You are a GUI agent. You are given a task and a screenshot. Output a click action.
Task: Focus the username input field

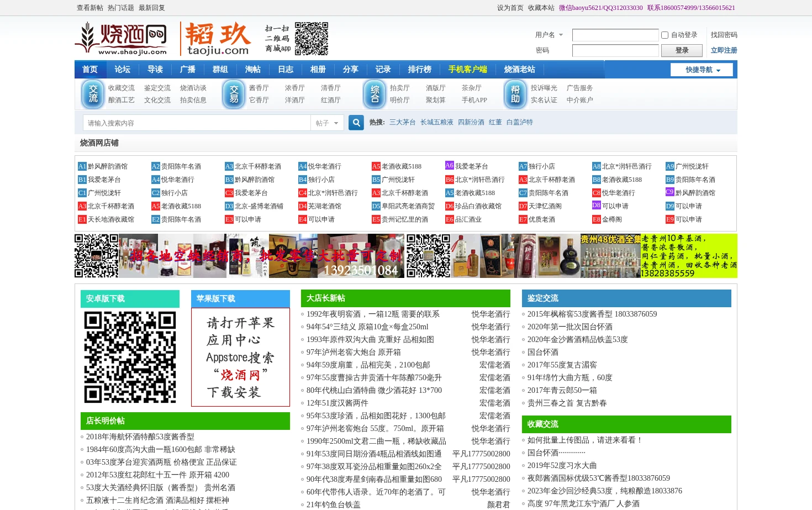(615, 35)
